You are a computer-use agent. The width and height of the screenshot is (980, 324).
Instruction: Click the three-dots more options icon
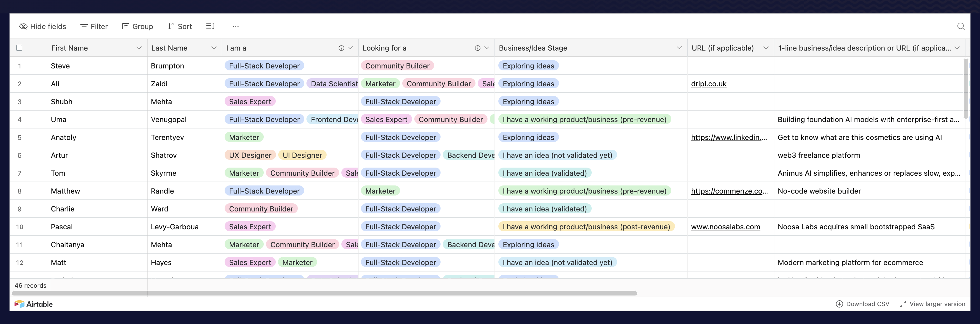pyautogui.click(x=236, y=26)
